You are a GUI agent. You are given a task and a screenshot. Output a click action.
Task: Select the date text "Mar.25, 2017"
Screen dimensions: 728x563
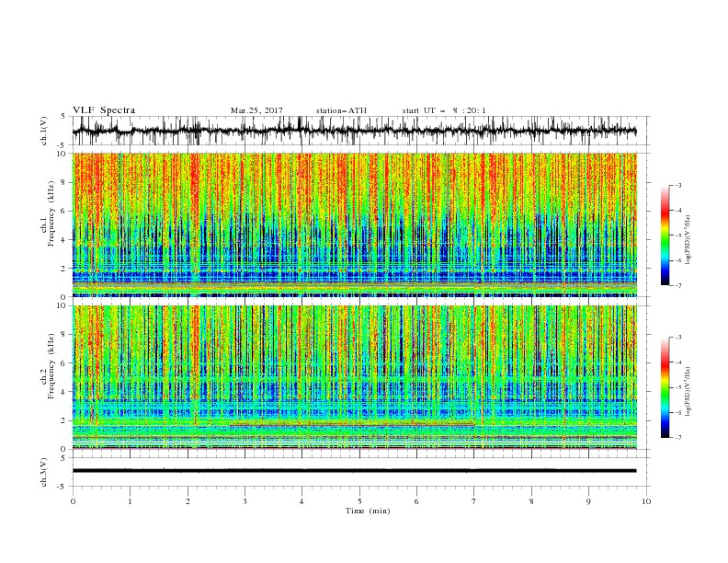[256, 110]
